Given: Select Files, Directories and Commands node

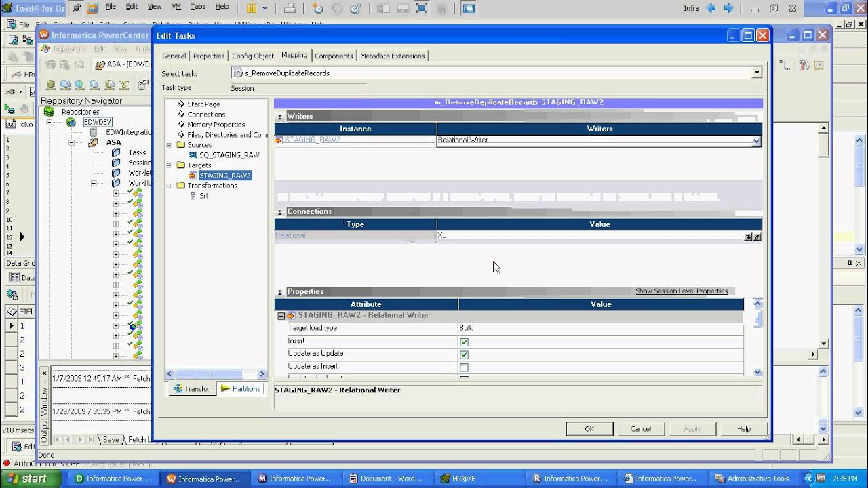Looking at the screenshot, I should (228, 135).
